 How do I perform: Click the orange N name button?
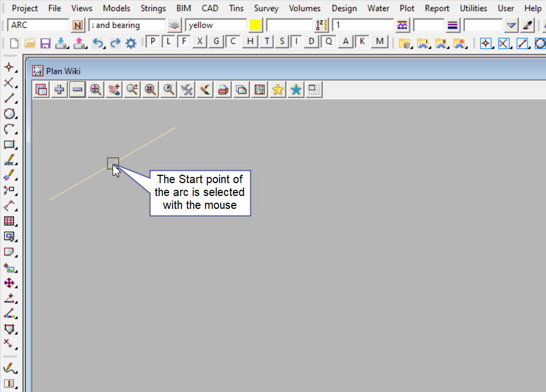tap(78, 25)
